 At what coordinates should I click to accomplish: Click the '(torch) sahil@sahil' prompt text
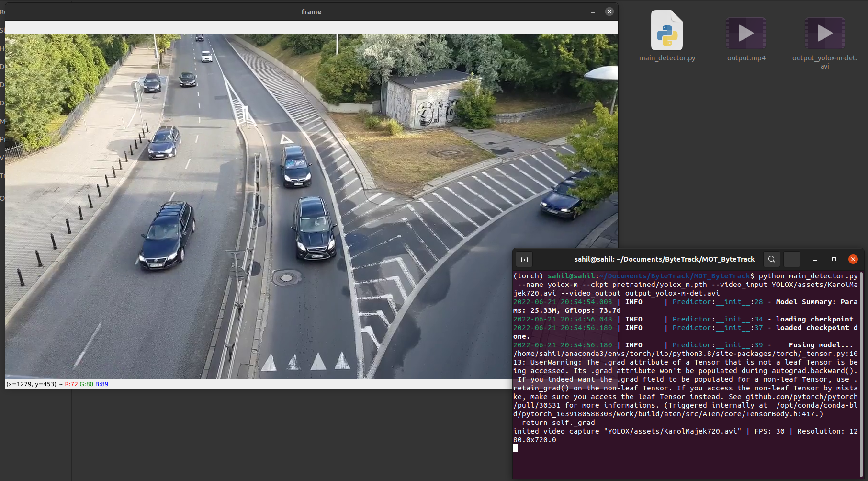click(x=555, y=276)
